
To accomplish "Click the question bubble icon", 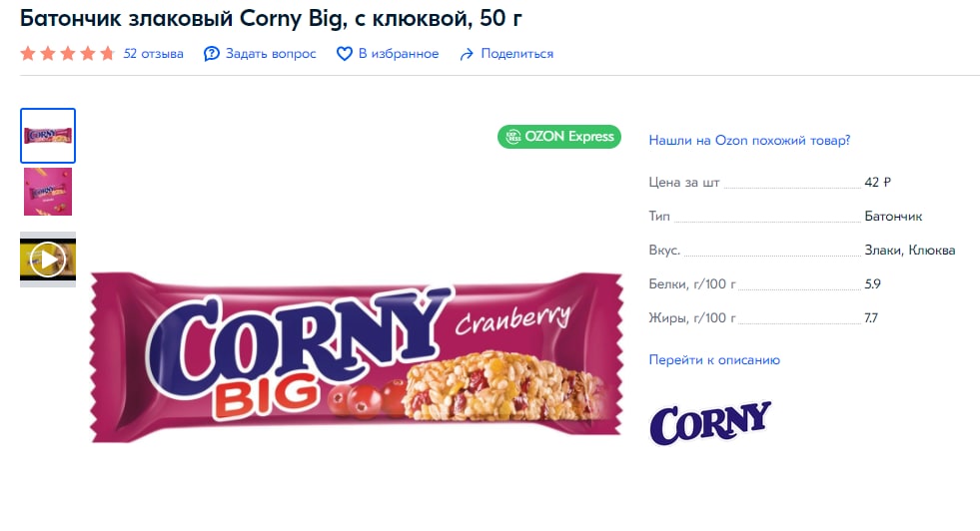I will [x=212, y=54].
